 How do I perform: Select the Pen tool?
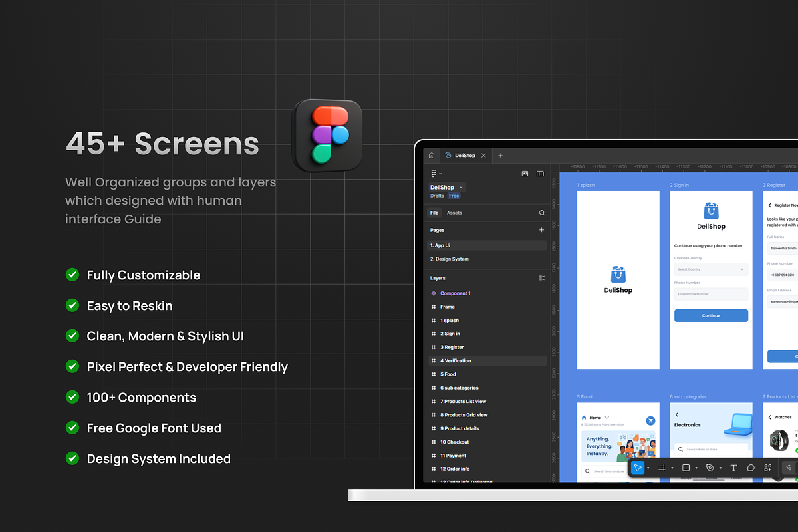pyautogui.click(x=710, y=467)
